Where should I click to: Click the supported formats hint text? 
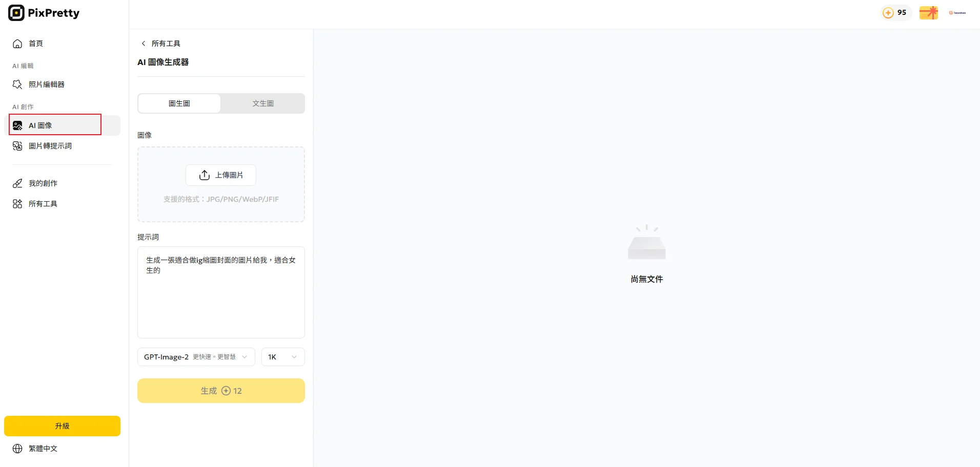(221, 199)
